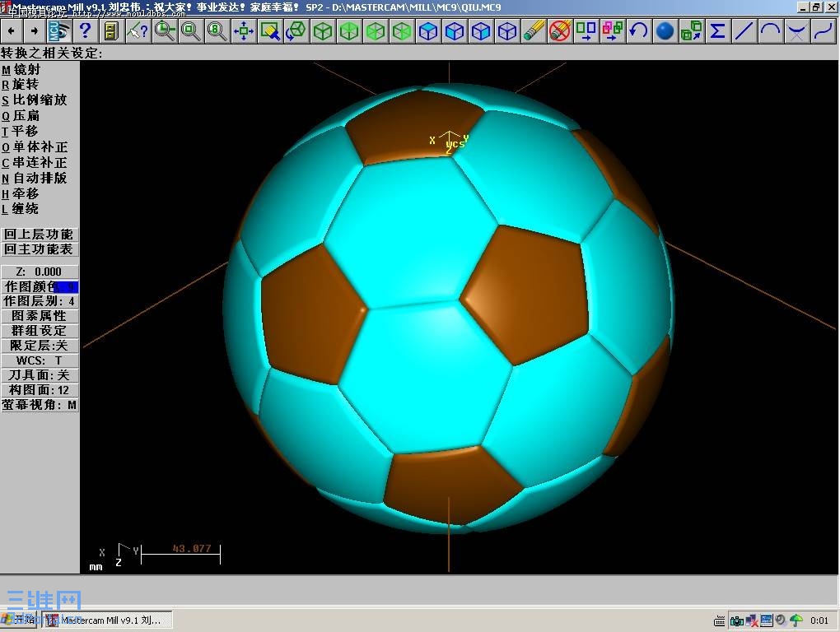Click the camera icon in system tray
The height and width of the screenshot is (632, 840).
736,620
